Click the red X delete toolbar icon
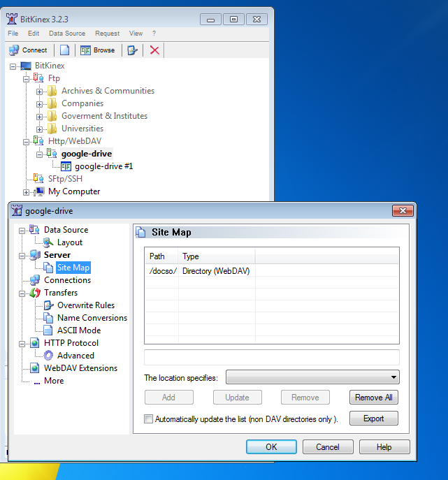This screenshot has height=480, width=448. 154,50
